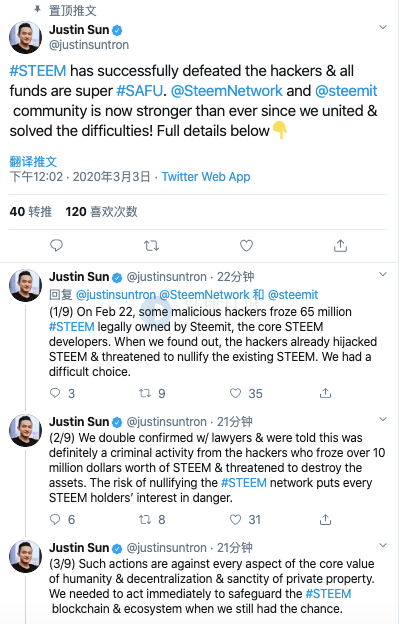
Task: Share the main tweet via share icon
Action: pyautogui.click(x=340, y=246)
